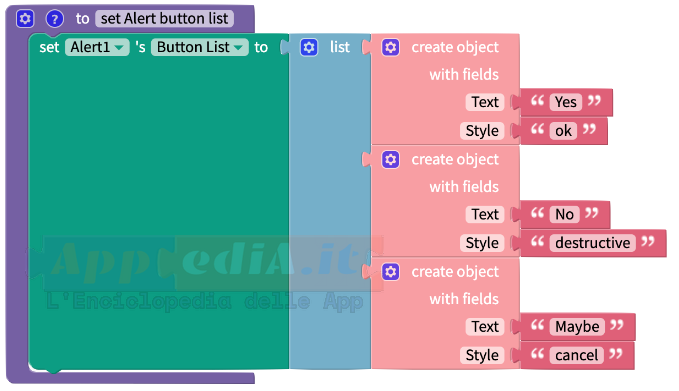Open gear on first create object block
The image size is (679, 391).
(x=390, y=47)
